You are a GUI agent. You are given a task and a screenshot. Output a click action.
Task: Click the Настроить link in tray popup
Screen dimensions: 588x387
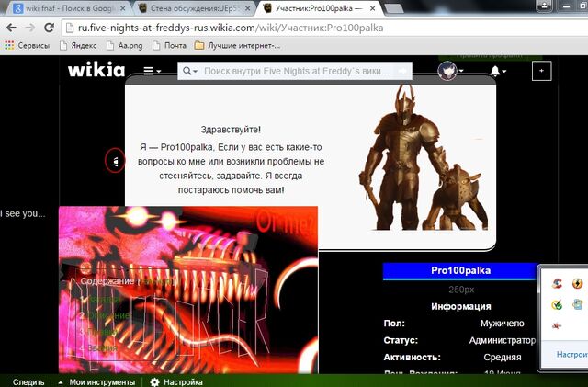[x=571, y=354]
